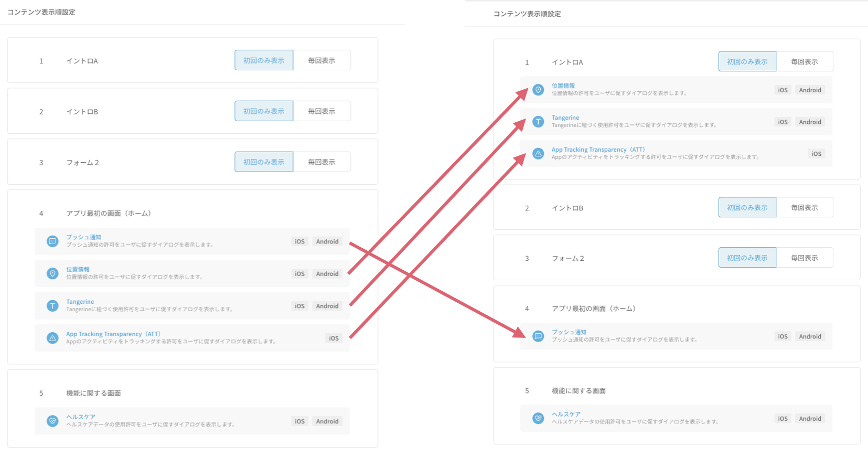Select 初回のみ表示 for イントロB in left panel
Screen dimensions: 868x456
click(x=264, y=111)
